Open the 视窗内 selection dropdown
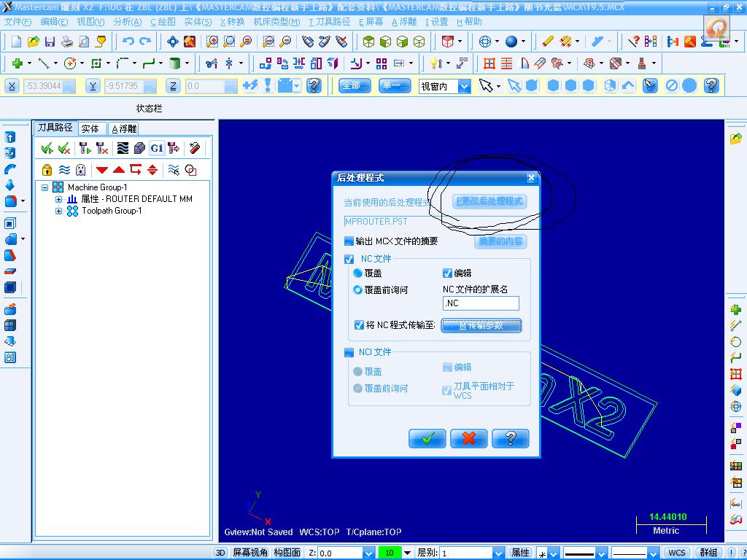Image resolution: width=747 pixels, height=560 pixels. pyautogui.click(x=464, y=86)
